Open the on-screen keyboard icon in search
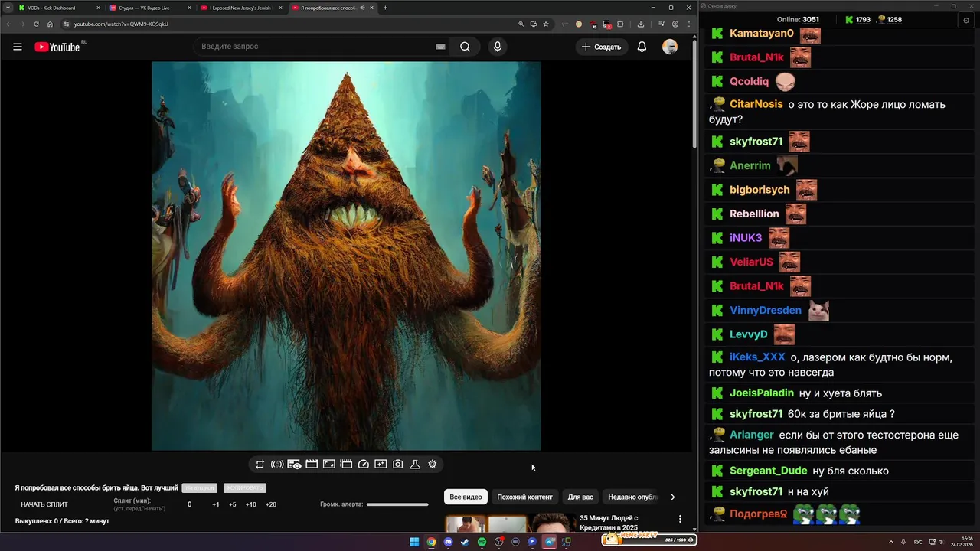 pos(440,47)
